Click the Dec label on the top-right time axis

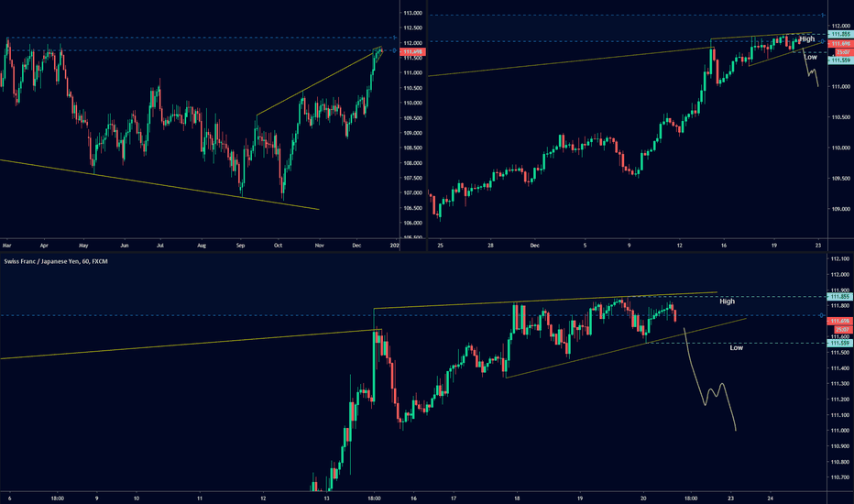tap(535, 246)
